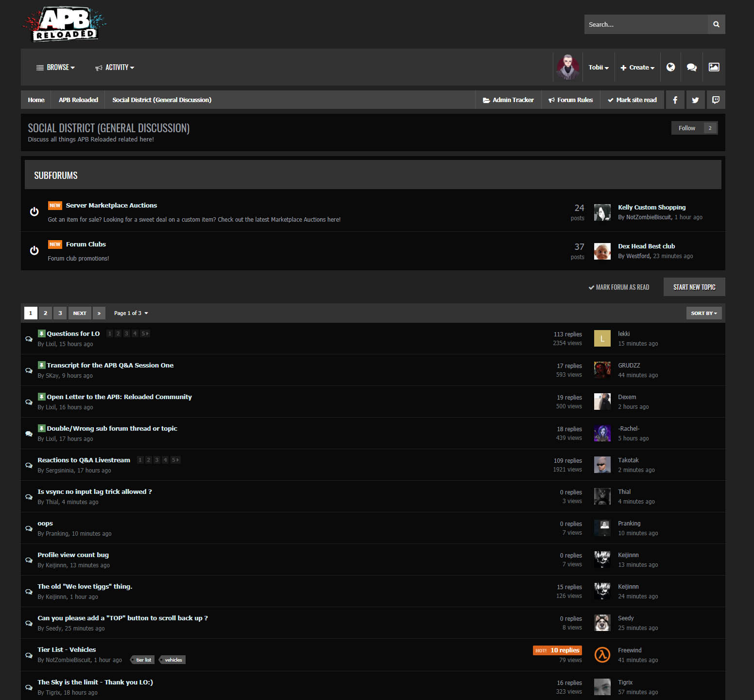Click NotZombieBiscuit avatar for Kelly Custom Shopping
The image size is (754, 700).
click(x=602, y=212)
